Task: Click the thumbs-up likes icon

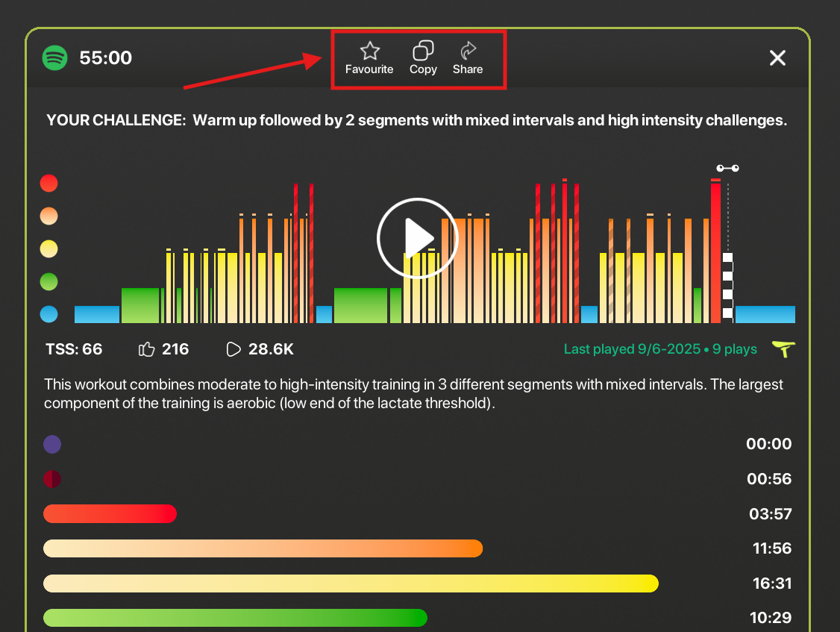Action: [146, 349]
